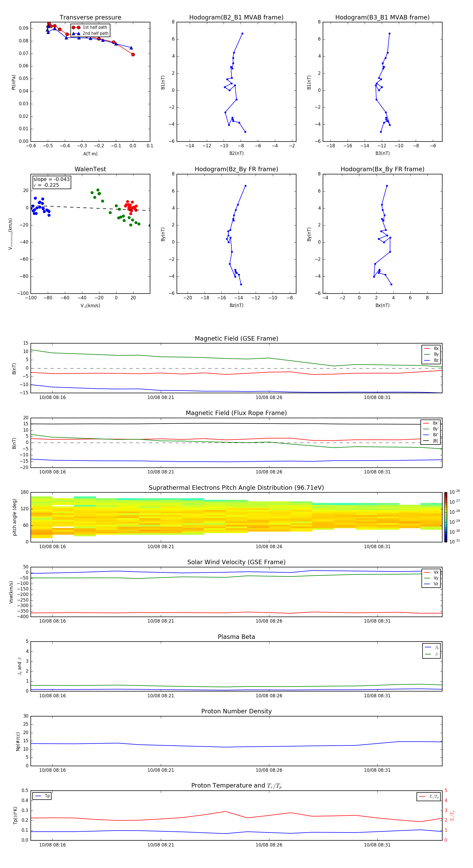Click the 10/08 08:16 tick in Proton Number Density panel
The width and height of the screenshot is (473, 868).
point(53,770)
